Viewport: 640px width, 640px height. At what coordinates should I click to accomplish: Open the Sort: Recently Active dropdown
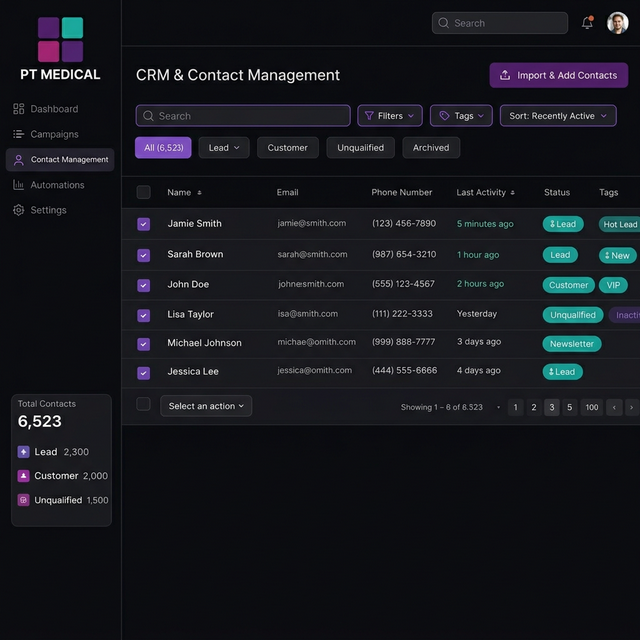tap(558, 116)
